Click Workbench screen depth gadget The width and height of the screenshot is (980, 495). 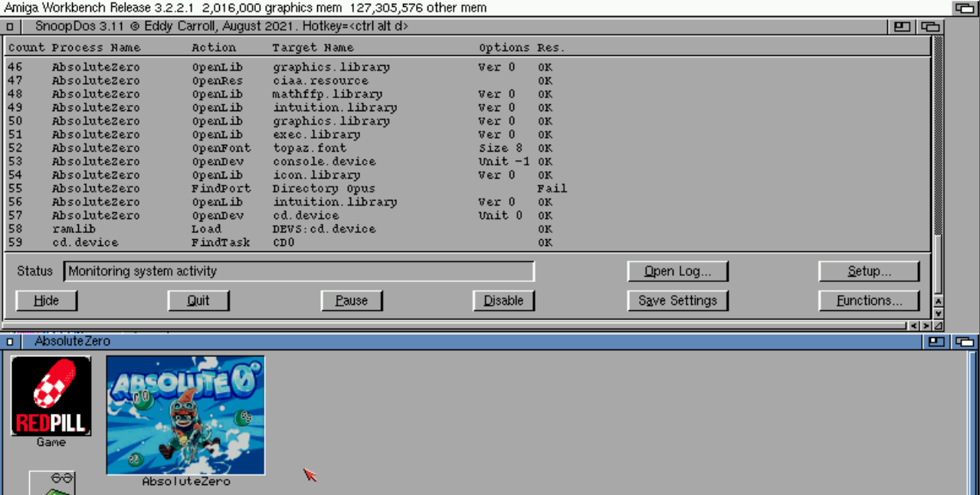[965, 8]
